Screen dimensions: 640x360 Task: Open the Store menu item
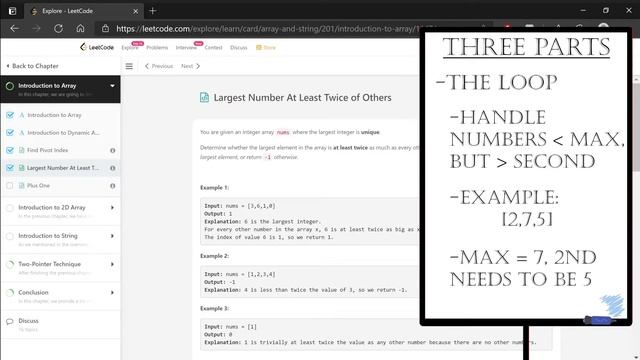[x=266, y=48]
